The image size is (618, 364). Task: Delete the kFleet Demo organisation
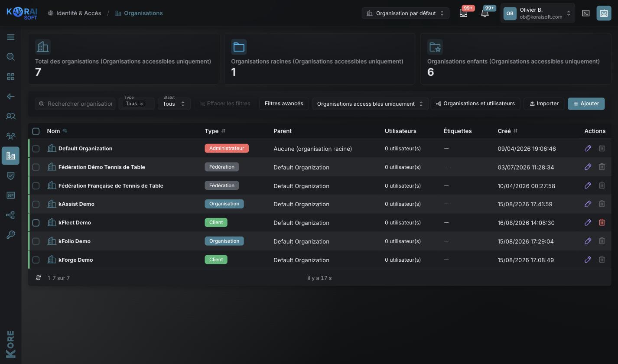point(602,222)
